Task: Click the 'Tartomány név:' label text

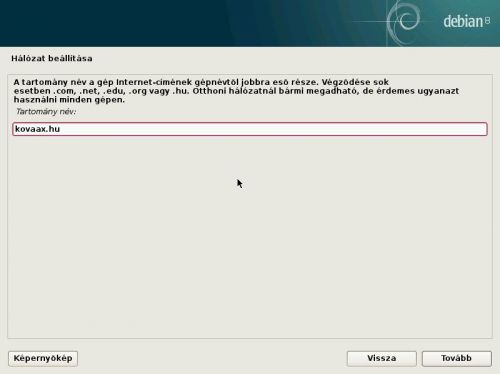Action: [46, 112]
